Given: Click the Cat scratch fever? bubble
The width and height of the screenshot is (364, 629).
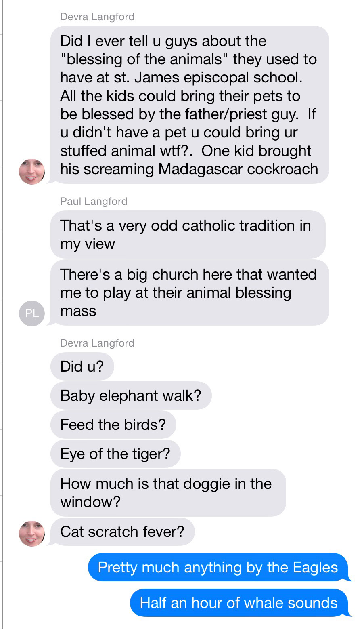Looking at the screenshot, I should [x=122, y=532].
